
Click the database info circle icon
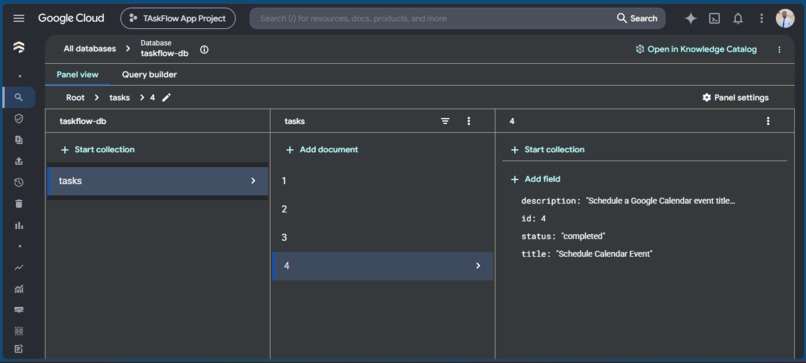click(205, 50)
